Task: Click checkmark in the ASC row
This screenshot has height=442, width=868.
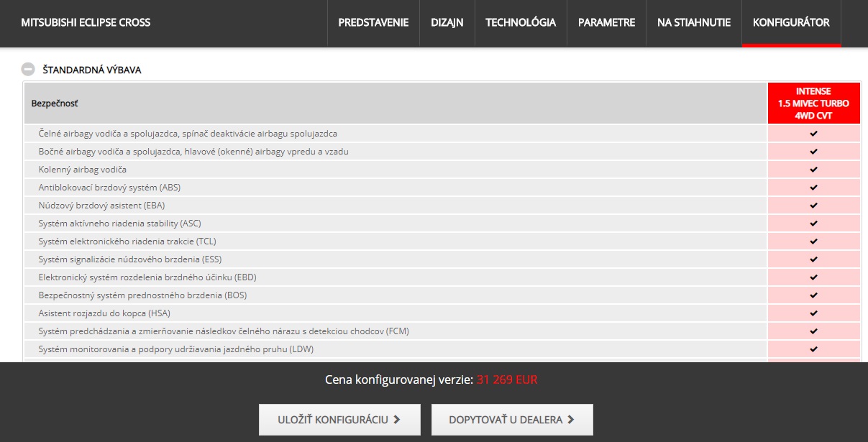Action: [813, 224]
